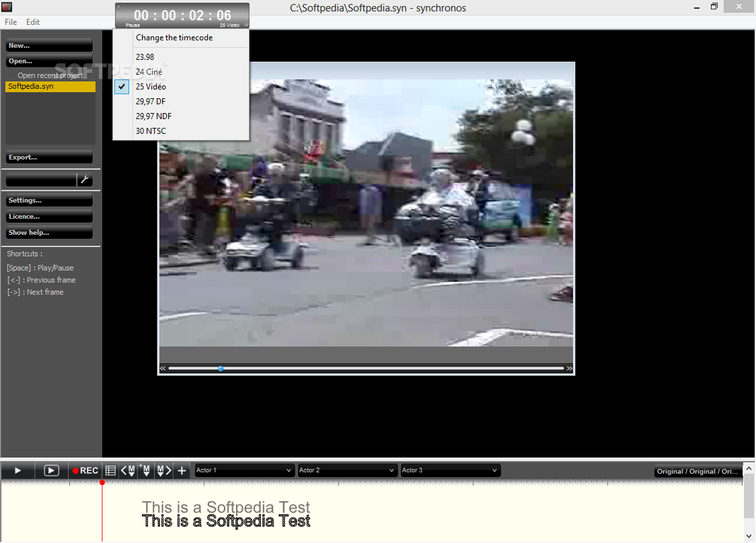Minimize the synchronos window
This screenshot has height=543, width=756.
pyautogui.click(x=697, y=7)
